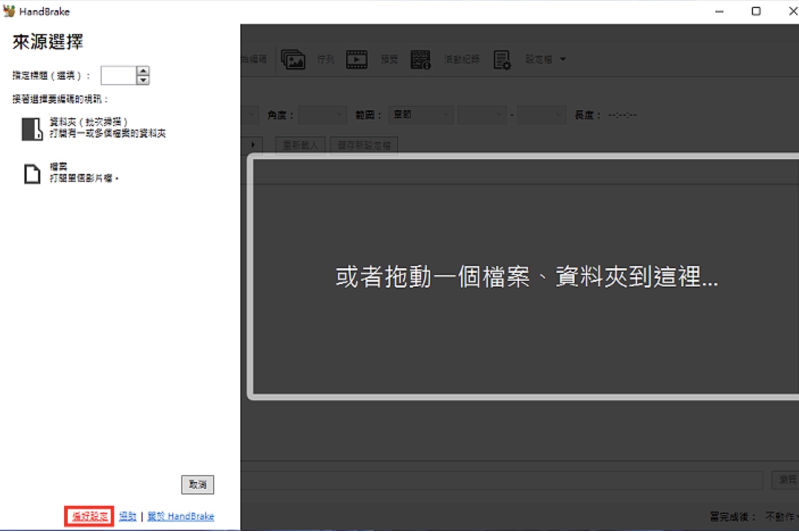The height and width of the screenshot is (532, 799).
Task: Click the arrow button left of 重新載入
Action: click(x=253, y=146)
